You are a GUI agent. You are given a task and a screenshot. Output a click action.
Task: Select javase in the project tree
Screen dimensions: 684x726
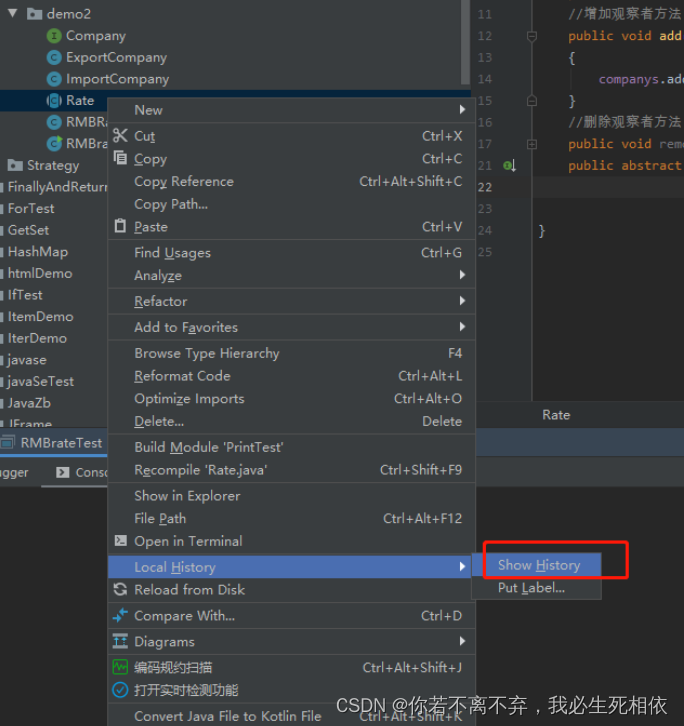point(27,360)
